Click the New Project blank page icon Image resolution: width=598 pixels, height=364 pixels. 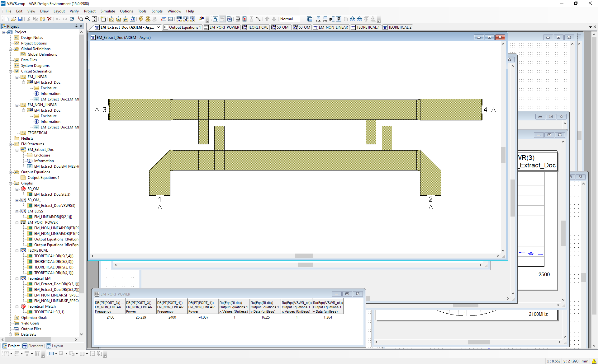(x=7, y=19)
